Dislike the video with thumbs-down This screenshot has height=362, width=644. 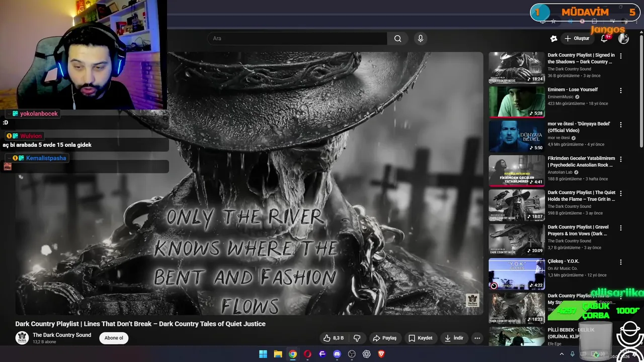tap(357, 338)
